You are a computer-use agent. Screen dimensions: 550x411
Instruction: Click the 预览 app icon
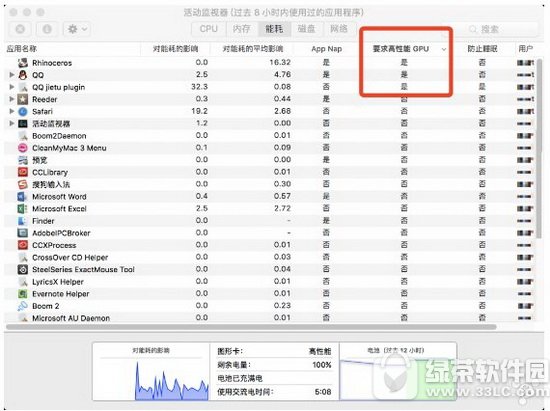point(23,160)
